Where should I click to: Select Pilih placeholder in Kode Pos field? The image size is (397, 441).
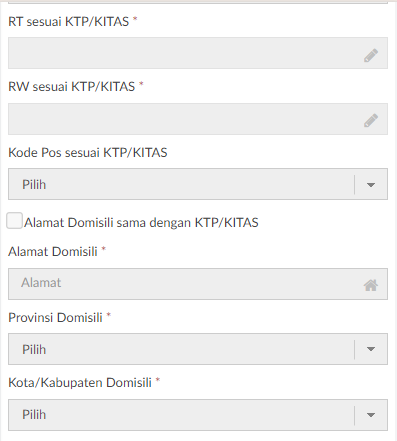[34, 184]
